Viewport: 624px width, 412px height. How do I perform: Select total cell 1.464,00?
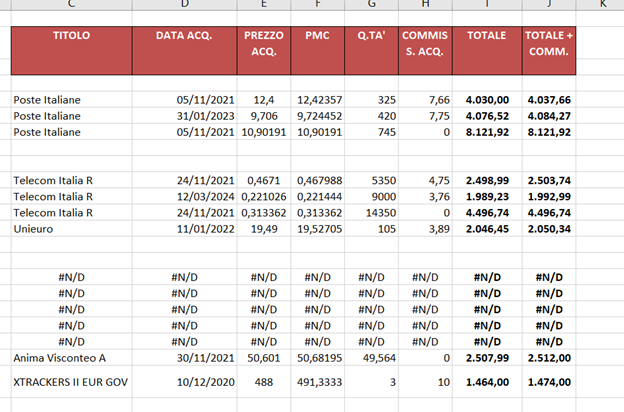coord(487,382)
